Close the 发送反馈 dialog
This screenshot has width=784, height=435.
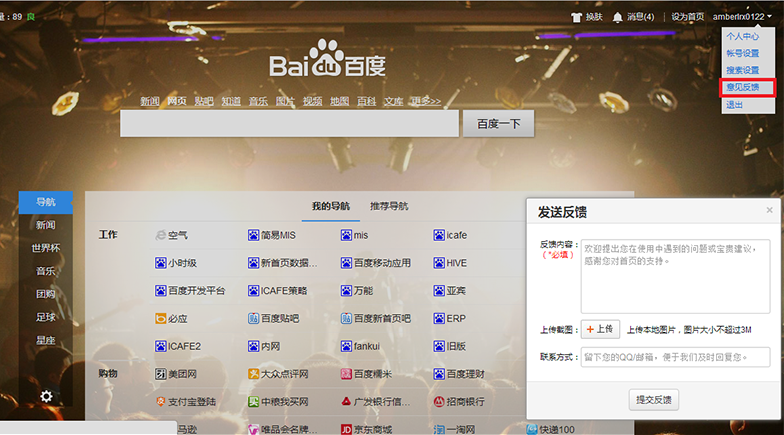coord(770,210)
